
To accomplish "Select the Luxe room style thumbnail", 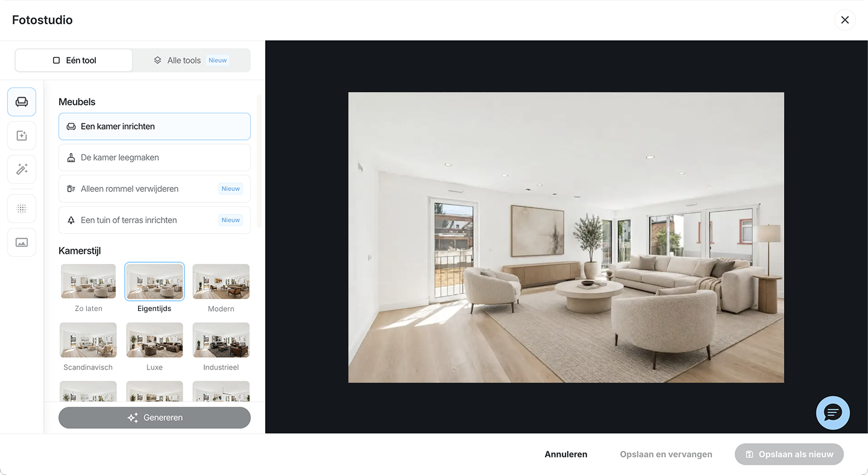I will [154, 340].
